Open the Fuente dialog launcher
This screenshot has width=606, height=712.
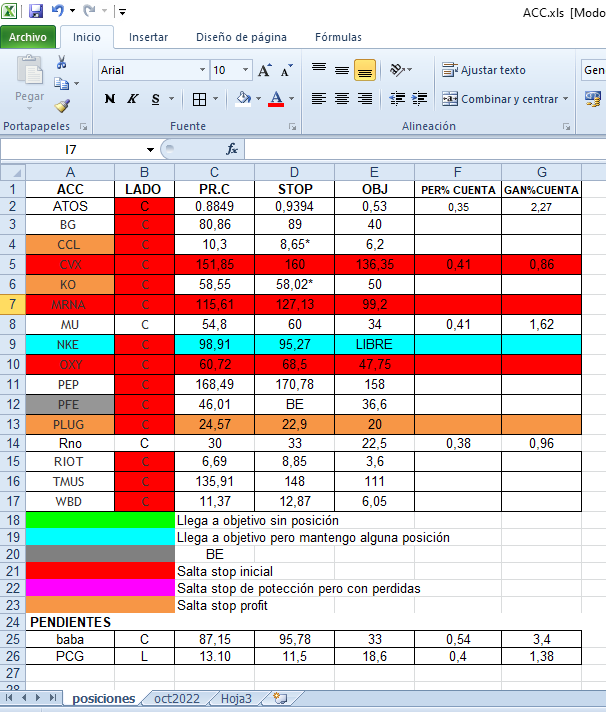click(292, 127)
